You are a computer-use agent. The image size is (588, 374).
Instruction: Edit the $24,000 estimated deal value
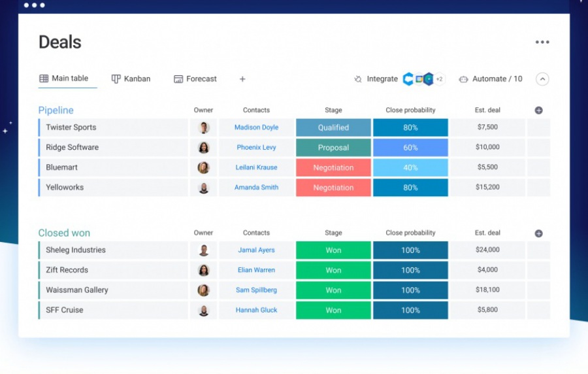point(487,250)
